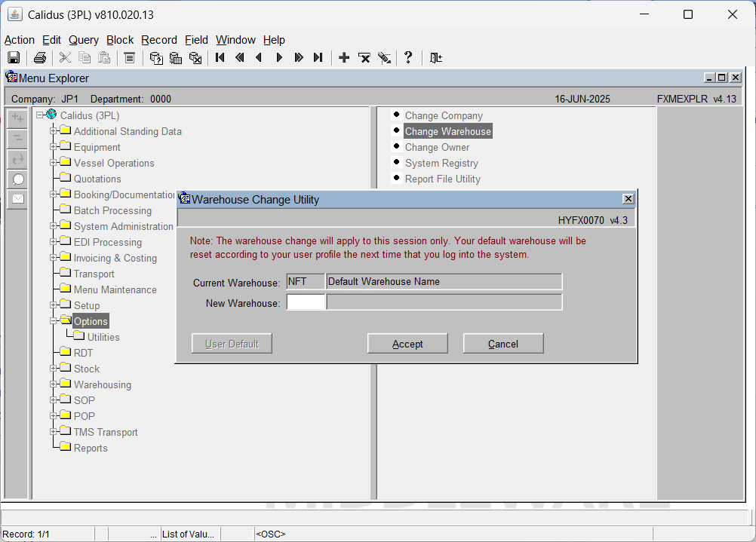Click into the New Warehouse code field
This screenshot has height=542, width=756.
click(306, 302)
